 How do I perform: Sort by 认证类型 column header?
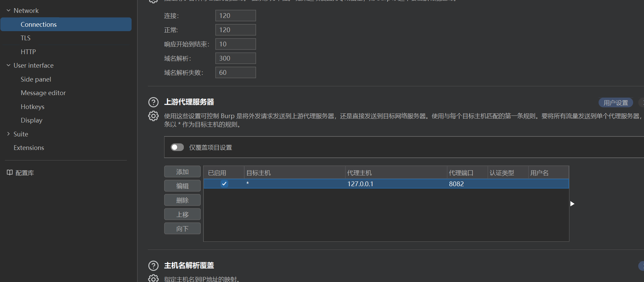[508, 173]
